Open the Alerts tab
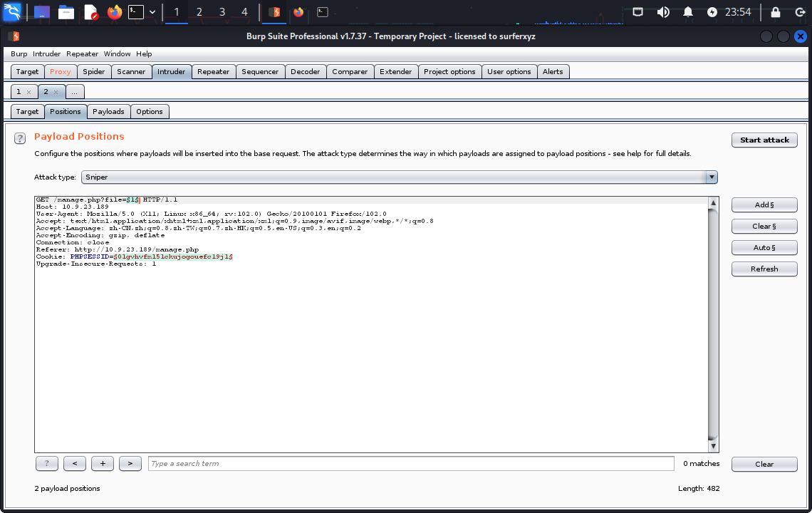This screenshot has height=513, width=812. (553, 71)
